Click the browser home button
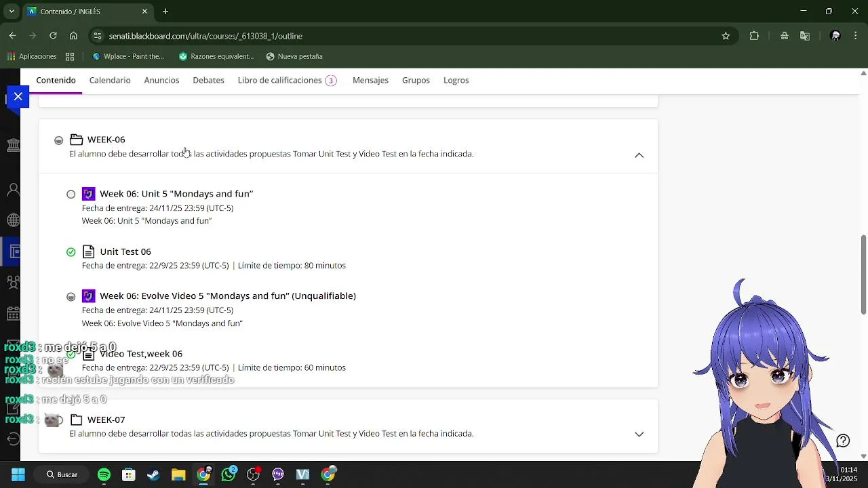868x488 pixels. tap(73, 36)
